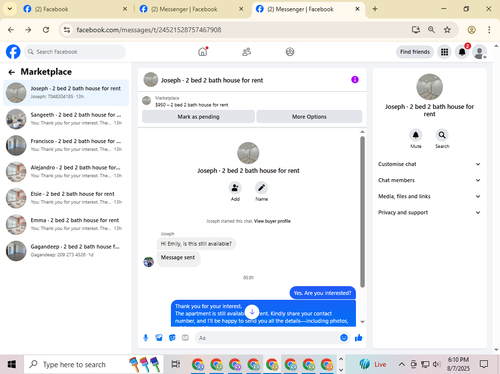Click the More Options button
The width and height of the screenshot is (500, 374).
tap(309, 117)
